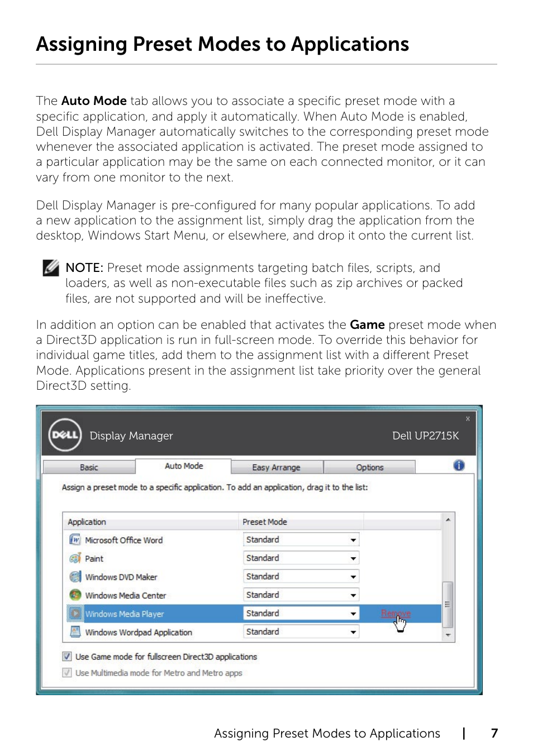
Task: Click the Windows Media Player icon
Action: tap(75, 614)
